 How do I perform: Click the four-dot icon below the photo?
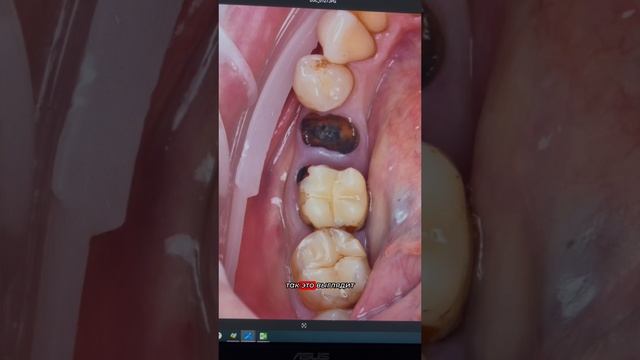[x=304, y=325]
